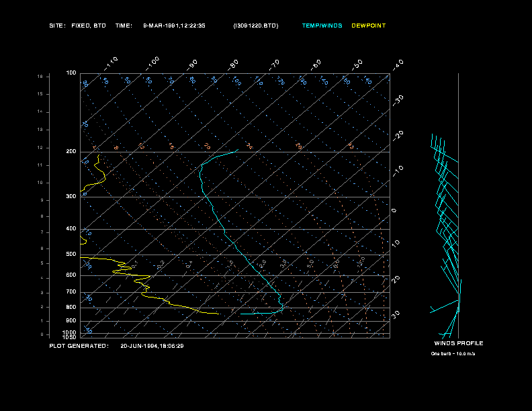532x411 pixels.
Task: Click the -80 temperature isotherm label
Action: 233,64
